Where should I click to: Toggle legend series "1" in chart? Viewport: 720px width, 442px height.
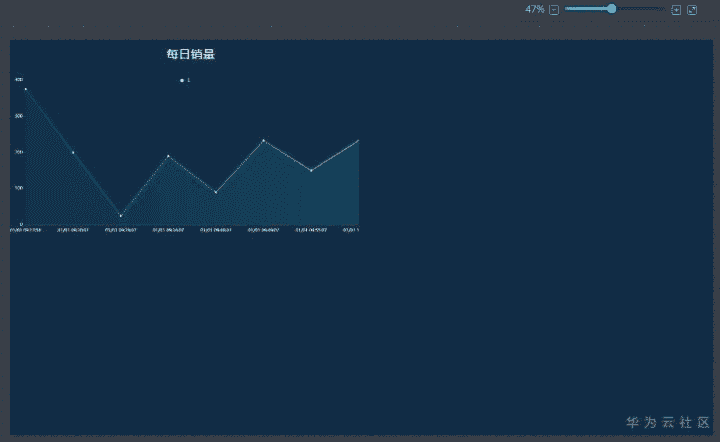tap(184, 80)
